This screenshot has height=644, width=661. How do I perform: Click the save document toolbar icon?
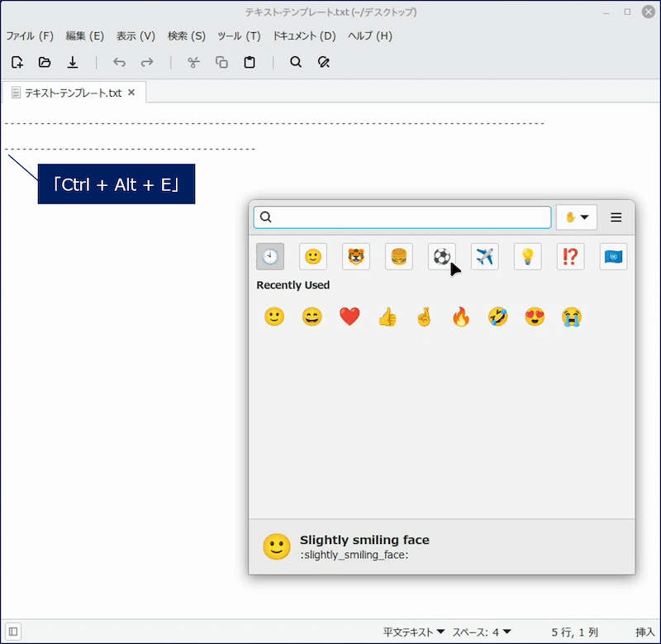tap(73, 62)
